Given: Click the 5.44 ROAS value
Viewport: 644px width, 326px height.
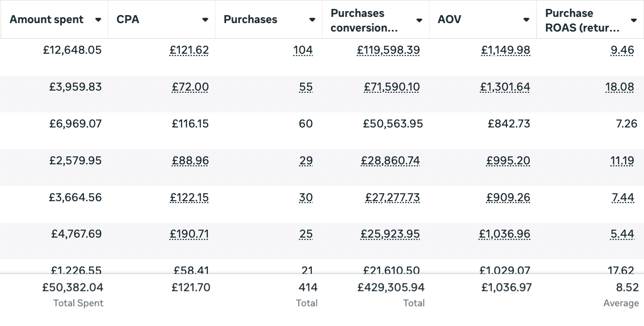Looking at the screenshot, I should click(622, 234).
